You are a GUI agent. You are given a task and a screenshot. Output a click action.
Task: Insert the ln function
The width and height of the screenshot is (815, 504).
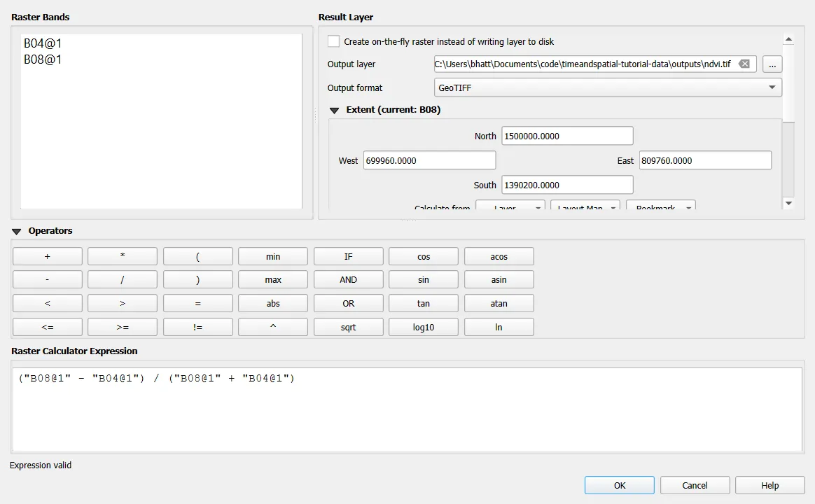click(499, 328)
